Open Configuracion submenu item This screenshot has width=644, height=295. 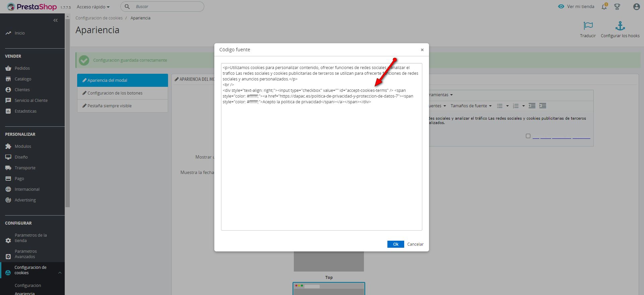28,286
